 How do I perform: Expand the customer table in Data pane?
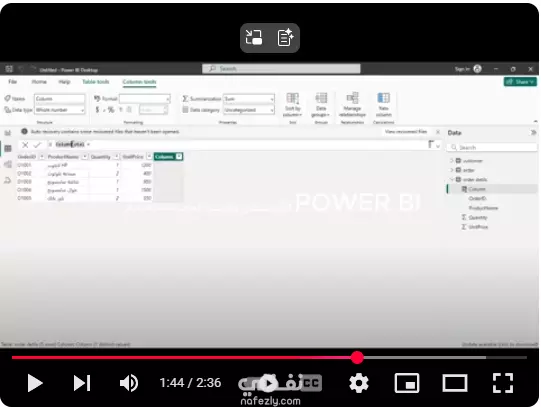(x=451, y=161)
